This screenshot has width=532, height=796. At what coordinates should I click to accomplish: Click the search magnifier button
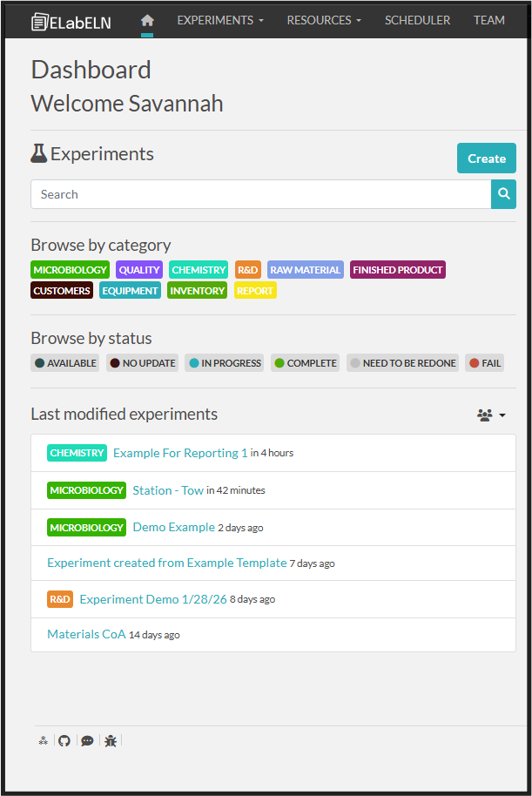click(x=503, y=194)
